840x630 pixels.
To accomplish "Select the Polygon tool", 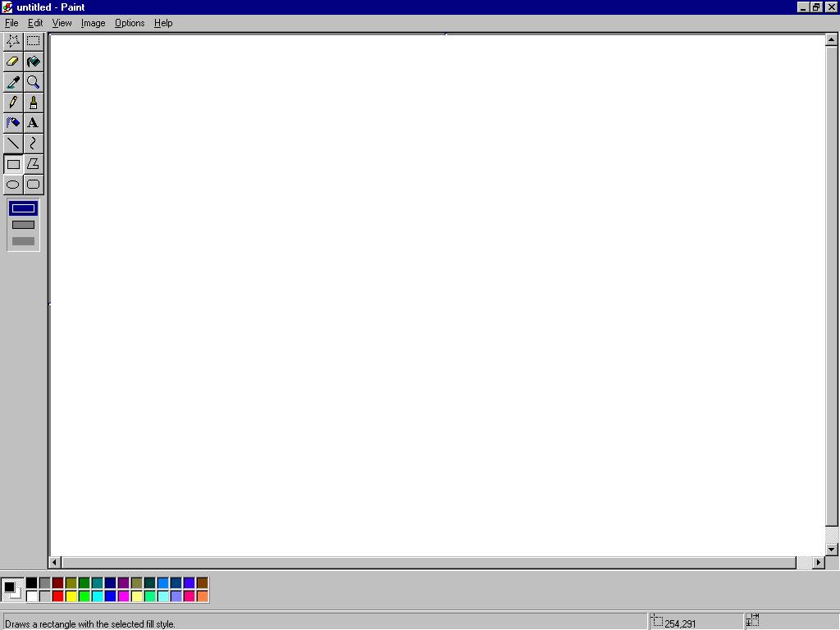I will tap(33, 164).
